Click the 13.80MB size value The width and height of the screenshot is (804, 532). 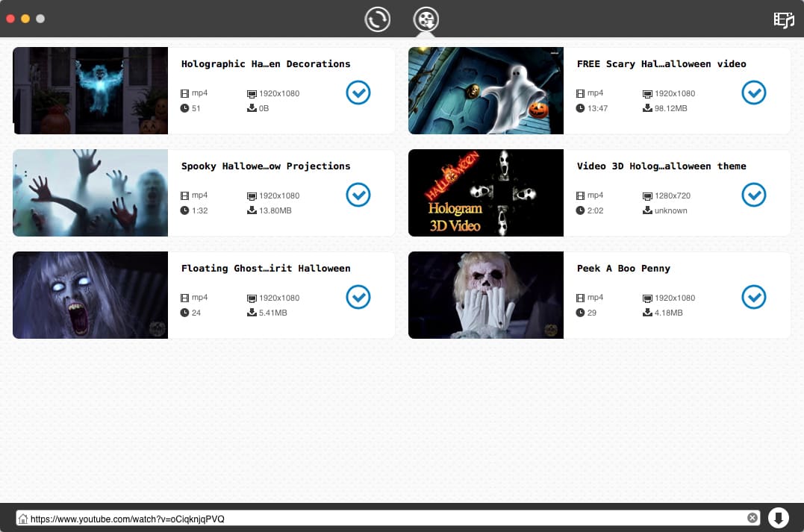[x=275, y=210]
